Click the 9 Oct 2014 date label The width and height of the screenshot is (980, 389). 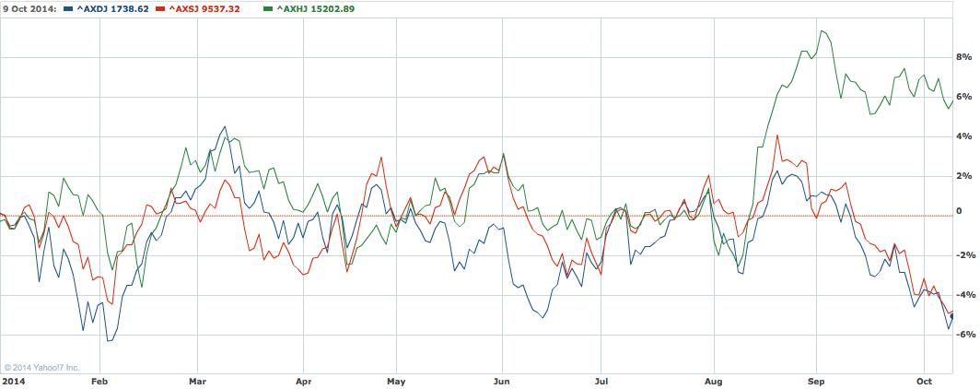pos(29,8)
